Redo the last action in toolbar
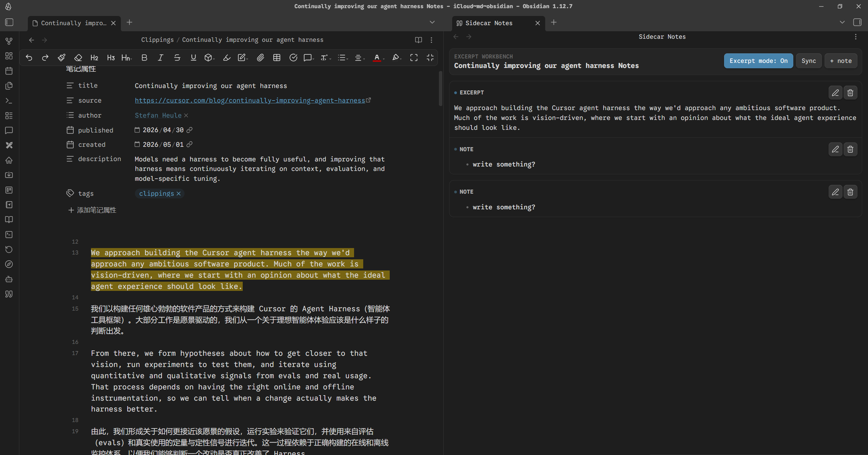 [45, 58]
